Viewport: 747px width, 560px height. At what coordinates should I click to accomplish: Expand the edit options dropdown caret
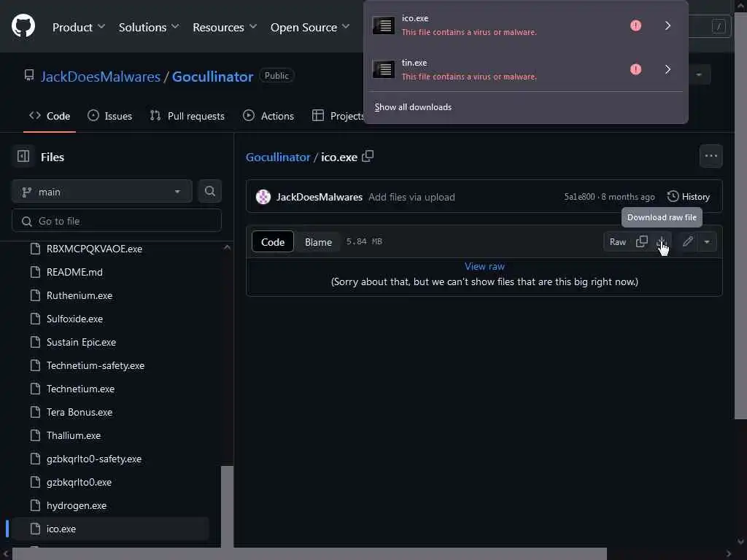click(x=707, y=242)
